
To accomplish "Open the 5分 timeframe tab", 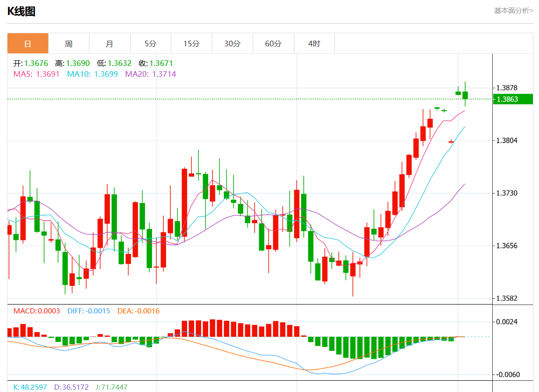I will coord(151,44).
